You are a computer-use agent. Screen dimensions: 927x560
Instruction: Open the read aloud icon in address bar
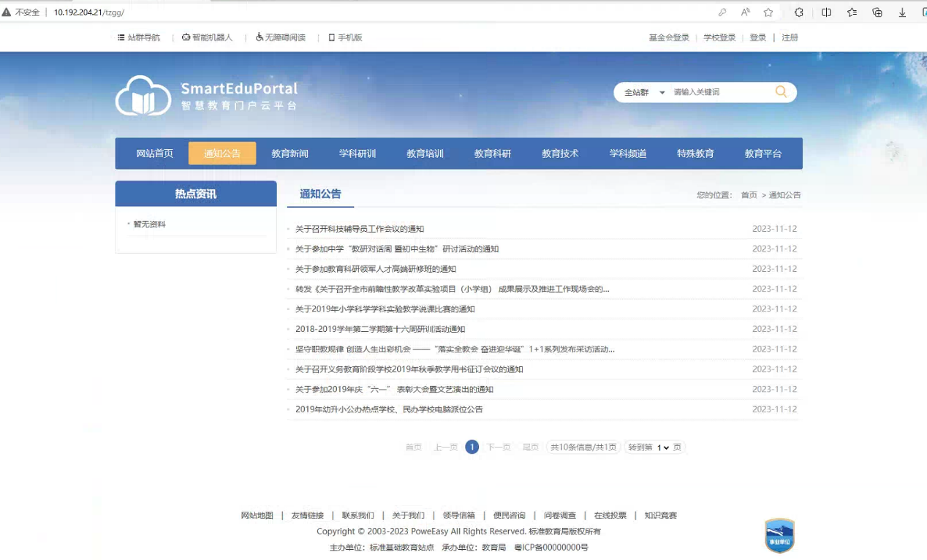pyautogui.click(x=745, y=12)
